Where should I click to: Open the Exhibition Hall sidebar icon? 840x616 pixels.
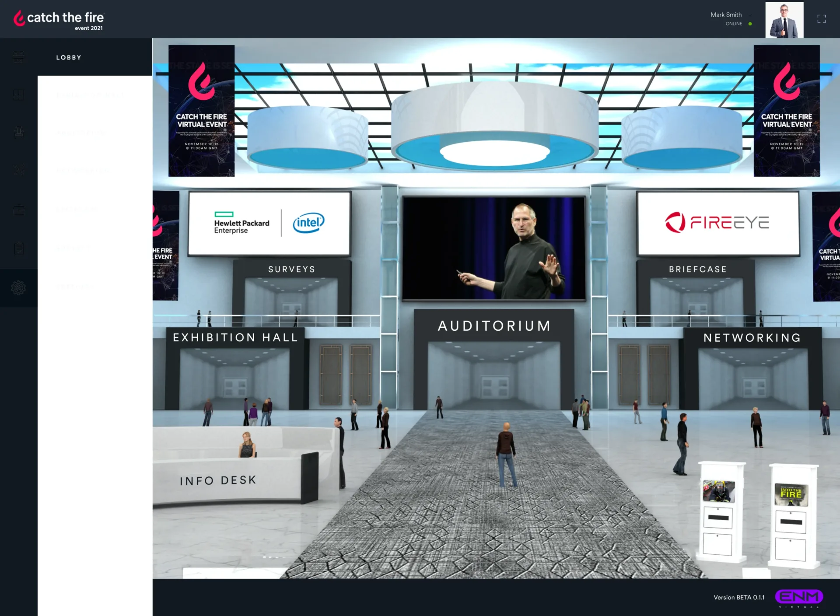[18, 94]
